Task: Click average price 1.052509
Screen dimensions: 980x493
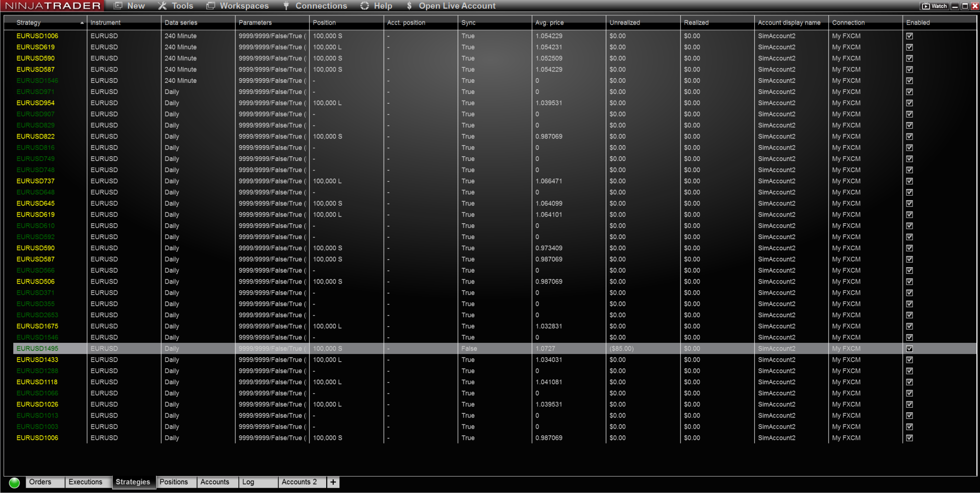Action: (549, 59)
